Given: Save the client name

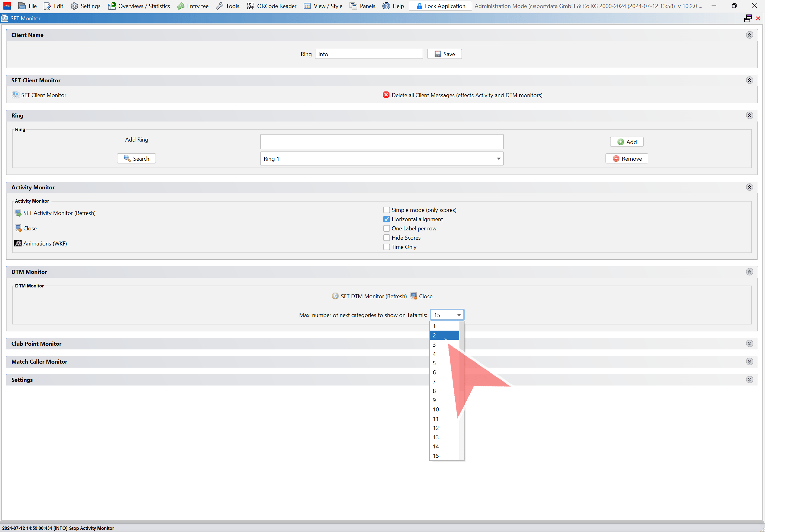Looking at the screenshot, I should click(x=444, y=54).
